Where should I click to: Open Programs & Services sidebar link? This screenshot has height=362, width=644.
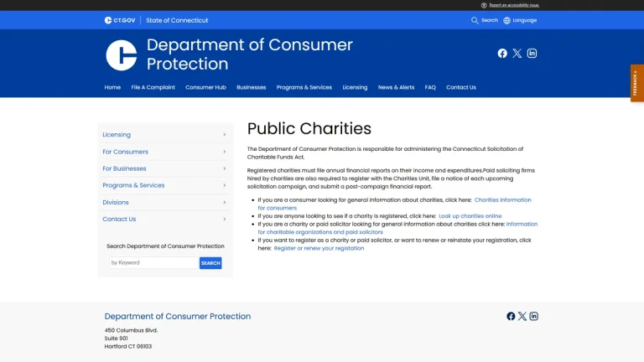(x=133, y=185)
